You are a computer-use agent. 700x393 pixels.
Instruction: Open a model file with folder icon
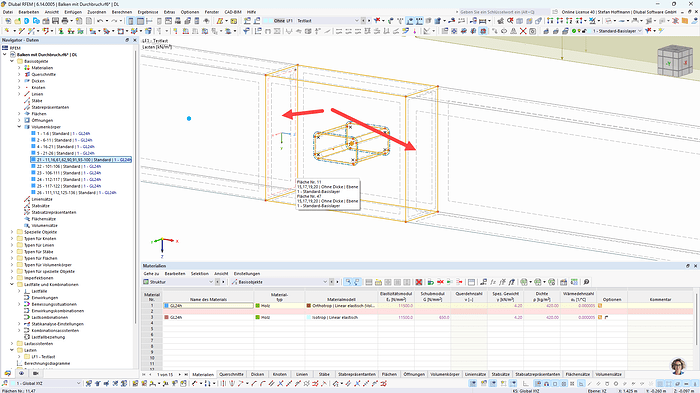(17, 21)
